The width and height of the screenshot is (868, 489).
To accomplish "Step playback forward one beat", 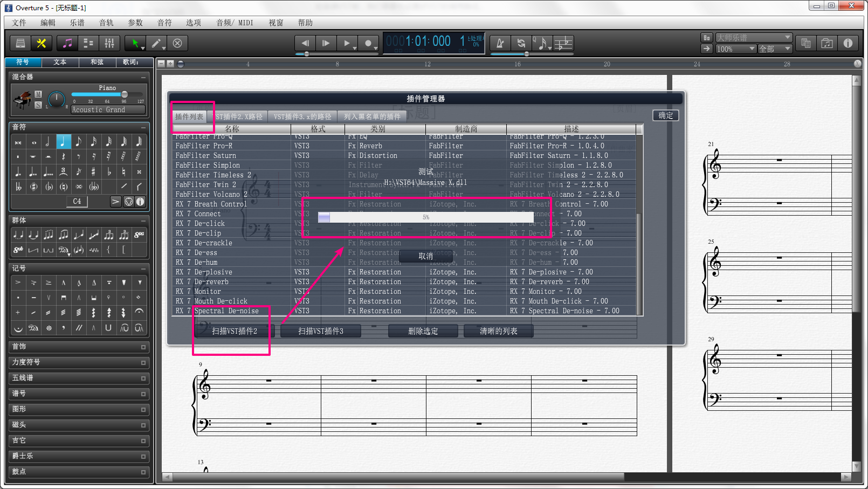I will (x=326, y=43).
